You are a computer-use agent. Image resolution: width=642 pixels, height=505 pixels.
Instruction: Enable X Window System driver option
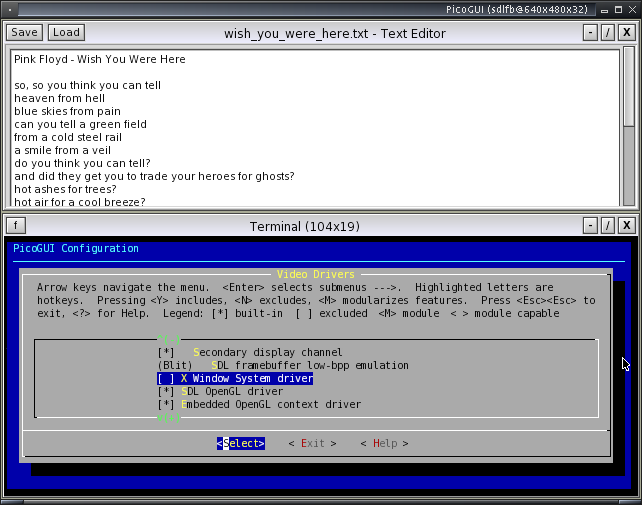point(235,378)
